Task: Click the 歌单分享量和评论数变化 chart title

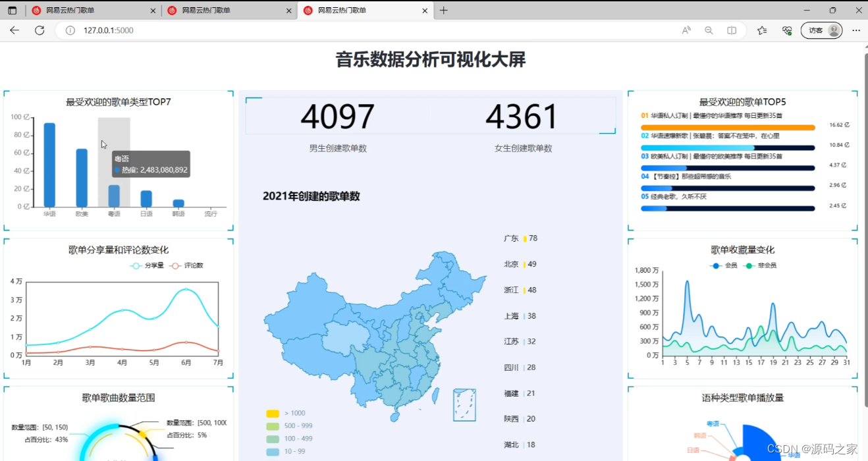Action: (119, 250)
